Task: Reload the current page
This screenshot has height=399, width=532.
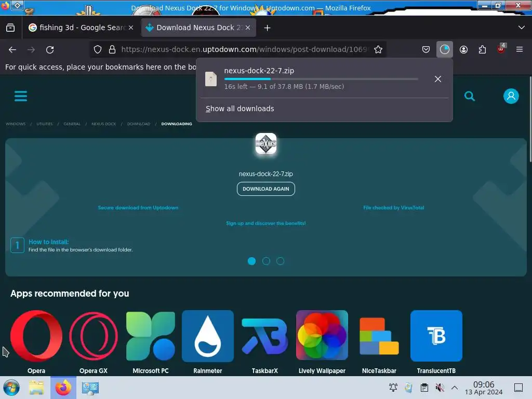Action: [50, 49]
